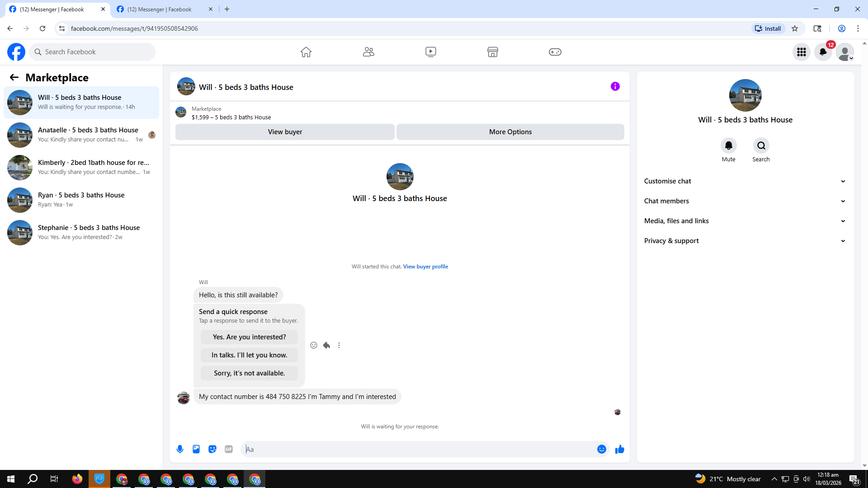Send 'Sorry, it's not available.' response
The width and height of the screenshot is (868, 488).
249,373
